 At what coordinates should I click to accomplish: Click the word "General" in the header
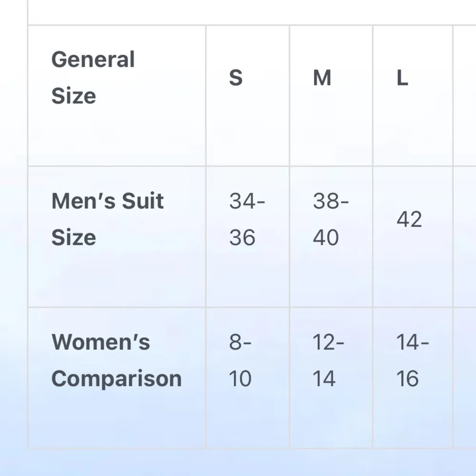pos(93,60)
